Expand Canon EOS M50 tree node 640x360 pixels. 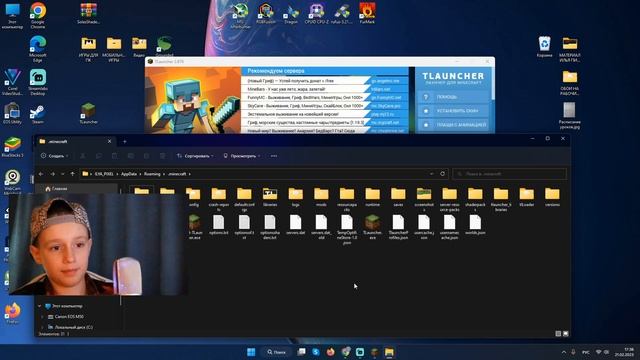coord(42,317)
